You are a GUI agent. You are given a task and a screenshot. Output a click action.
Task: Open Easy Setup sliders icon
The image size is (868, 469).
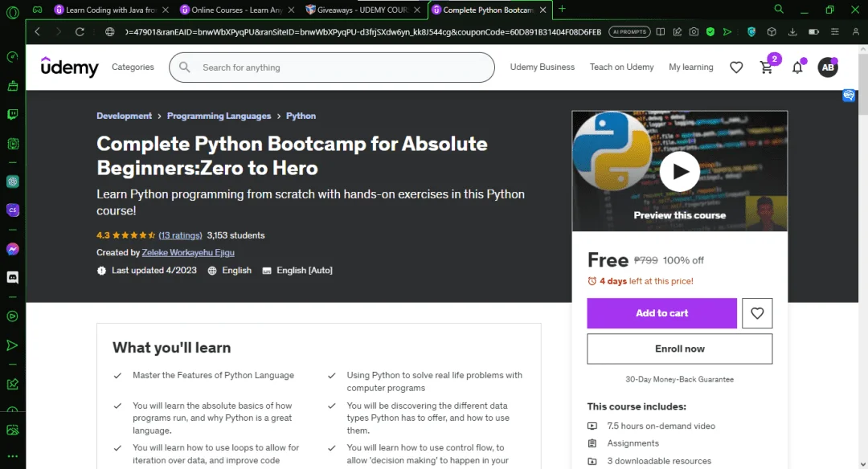point(835,32)
